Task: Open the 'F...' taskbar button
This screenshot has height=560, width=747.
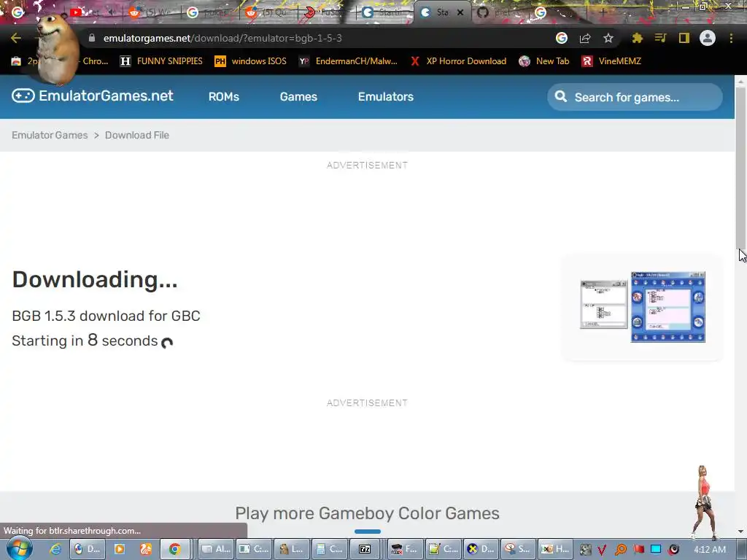Action: pos(404,549)
